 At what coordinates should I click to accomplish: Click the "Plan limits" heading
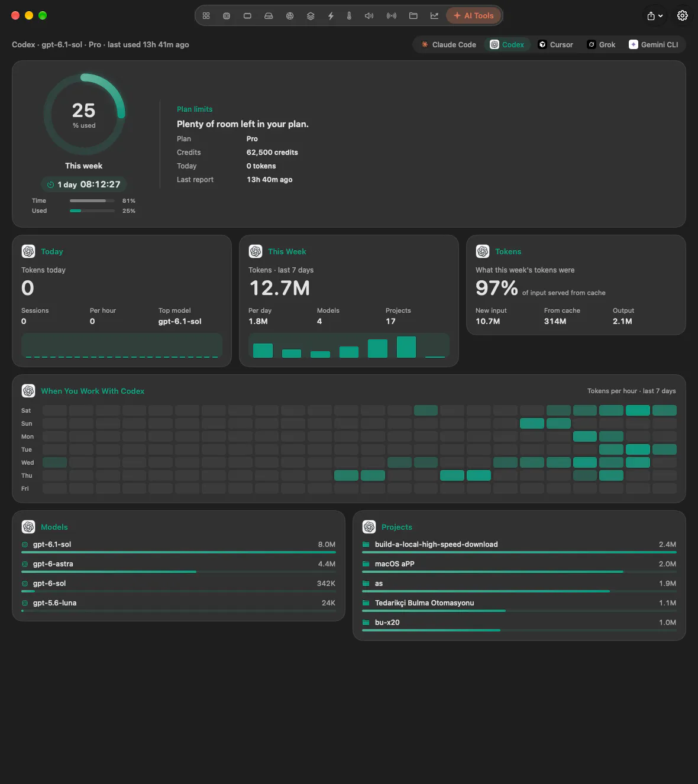[x=195, y=109]
